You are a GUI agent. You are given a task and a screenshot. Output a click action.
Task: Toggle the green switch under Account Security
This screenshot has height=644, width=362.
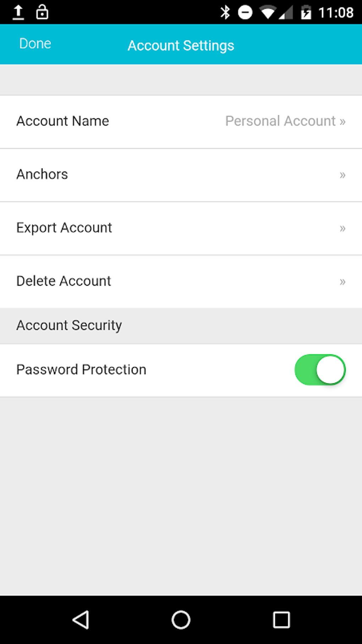pyautogui.click(x=320, y=369)
